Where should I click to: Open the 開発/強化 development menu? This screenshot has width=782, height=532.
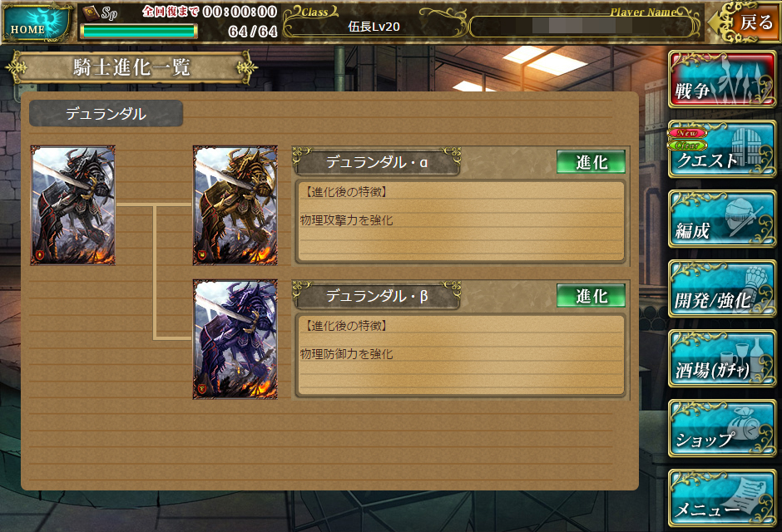(x=723, y=289)
